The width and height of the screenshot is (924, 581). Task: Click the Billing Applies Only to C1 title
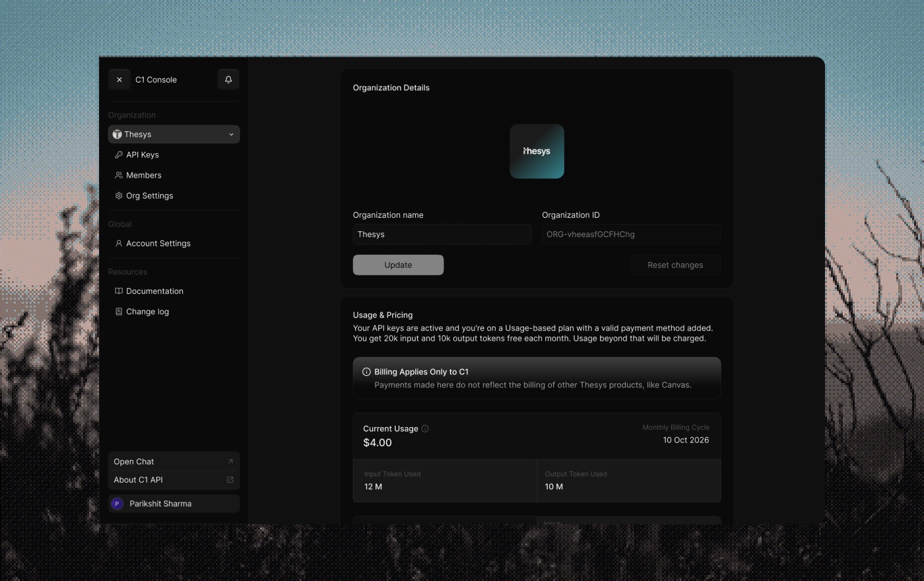coord(421,372)
